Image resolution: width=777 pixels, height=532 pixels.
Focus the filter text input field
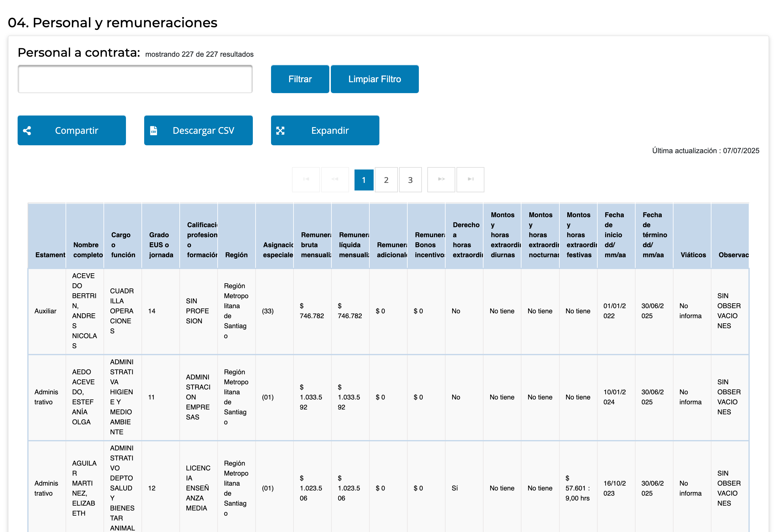(x=135, y=79)
